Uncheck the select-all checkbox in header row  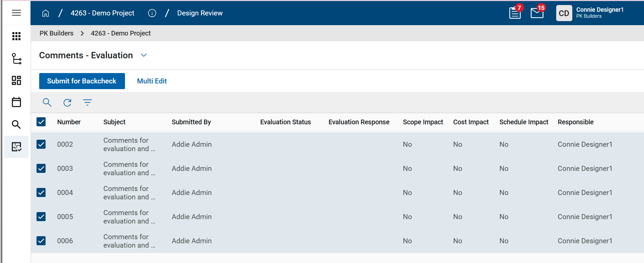click(41, 122)
